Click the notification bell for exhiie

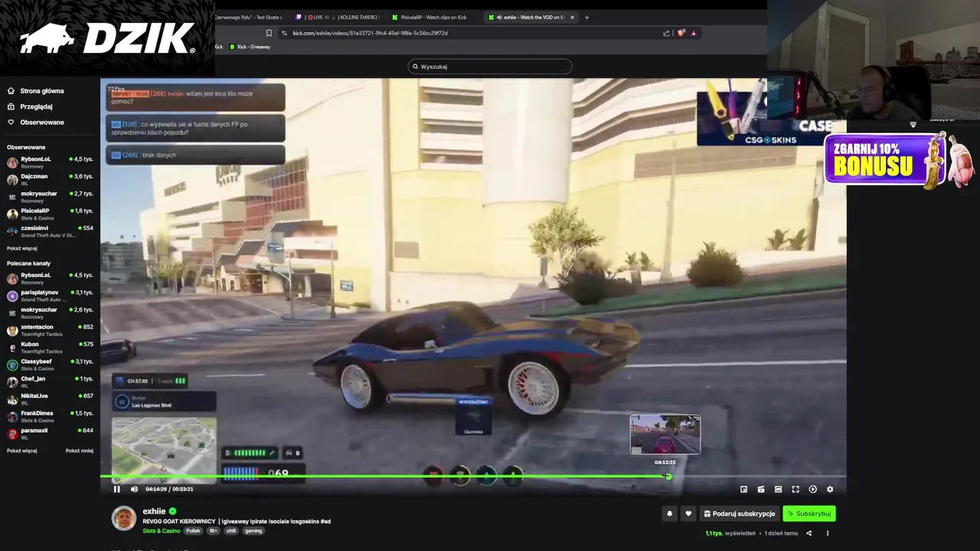coord(669,514)
